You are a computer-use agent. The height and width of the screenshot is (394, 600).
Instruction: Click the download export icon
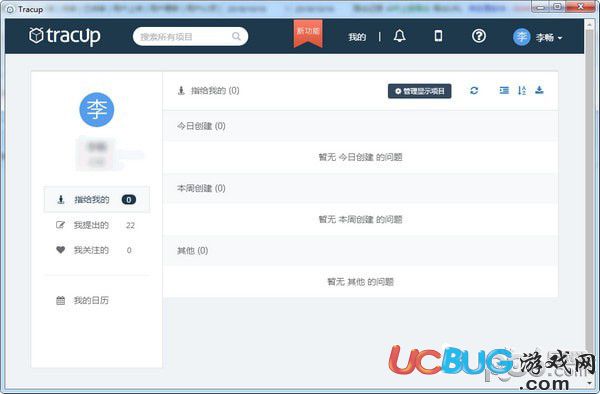539,90
